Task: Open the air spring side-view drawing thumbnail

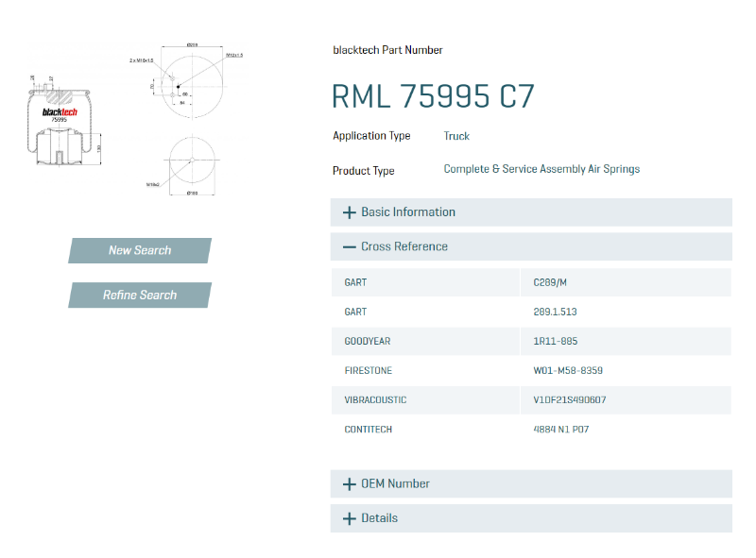Action: pyautogui.click(x=64, y=121)
